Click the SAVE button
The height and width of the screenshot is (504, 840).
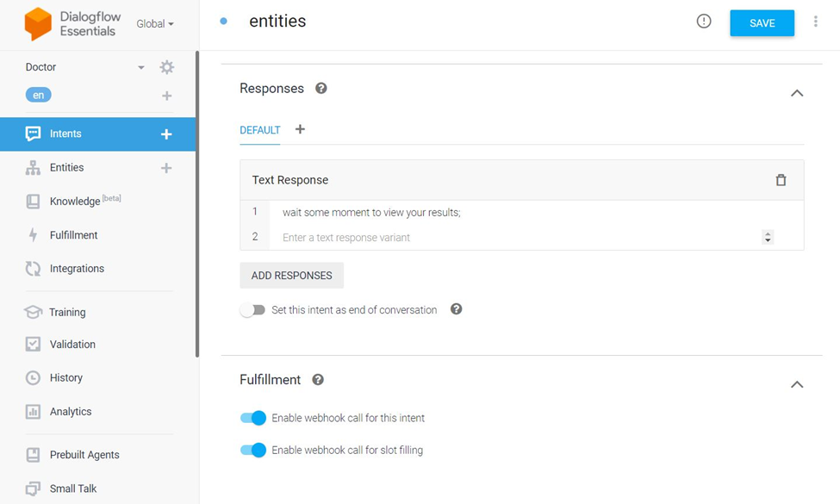click(762, 23)
